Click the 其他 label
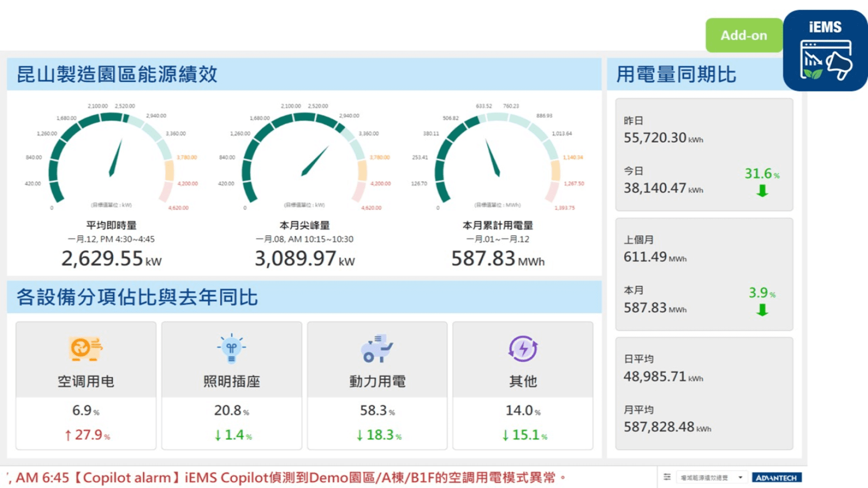868x488 pixels. pyautogui.click(x=523, y=381)
